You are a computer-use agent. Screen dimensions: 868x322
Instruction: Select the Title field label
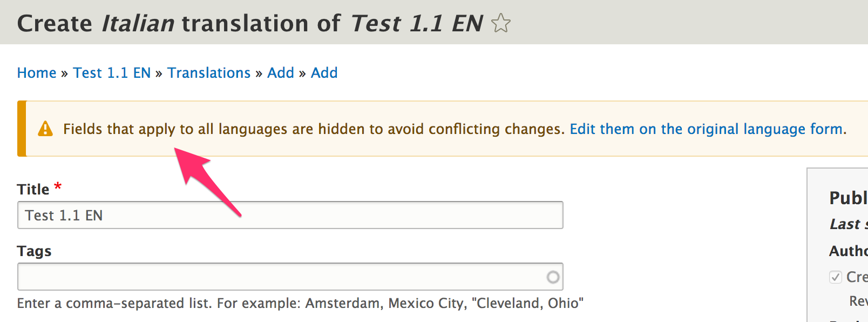[32, 189]
